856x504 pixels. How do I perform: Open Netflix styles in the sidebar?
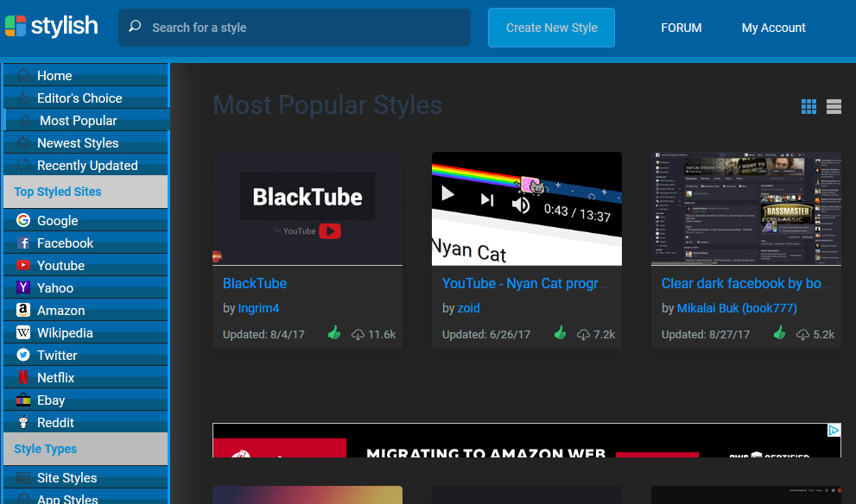pos(86,377)
